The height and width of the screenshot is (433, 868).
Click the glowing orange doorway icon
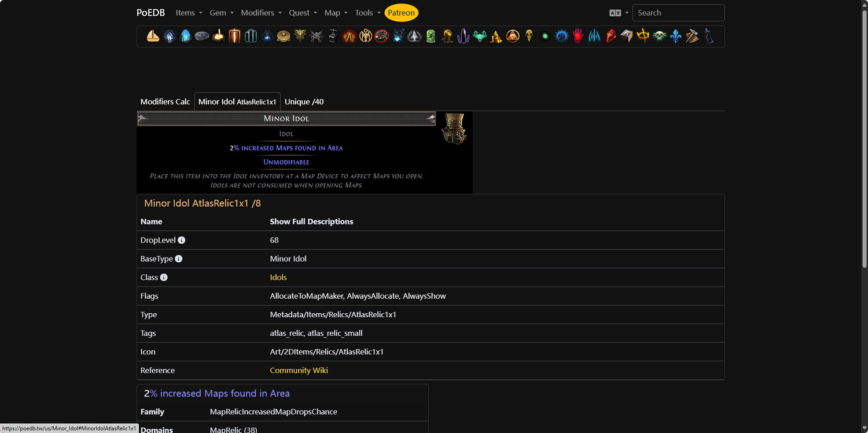[234, 36]
